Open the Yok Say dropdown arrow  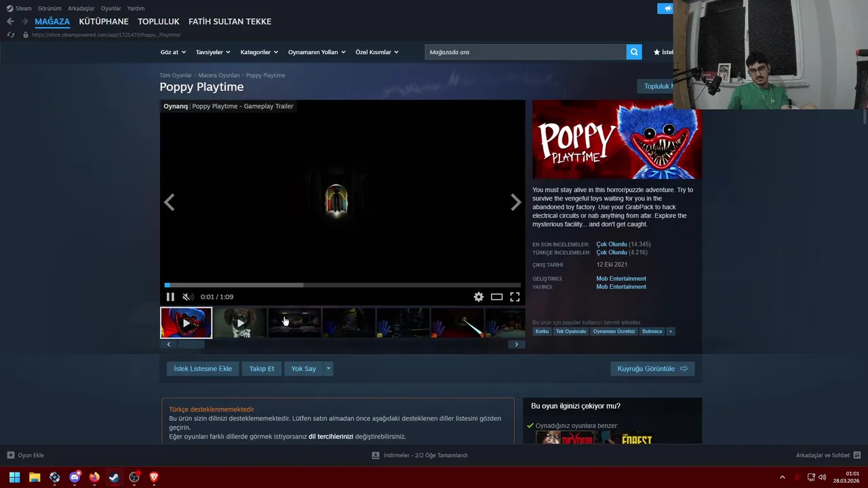click(328, 369)
